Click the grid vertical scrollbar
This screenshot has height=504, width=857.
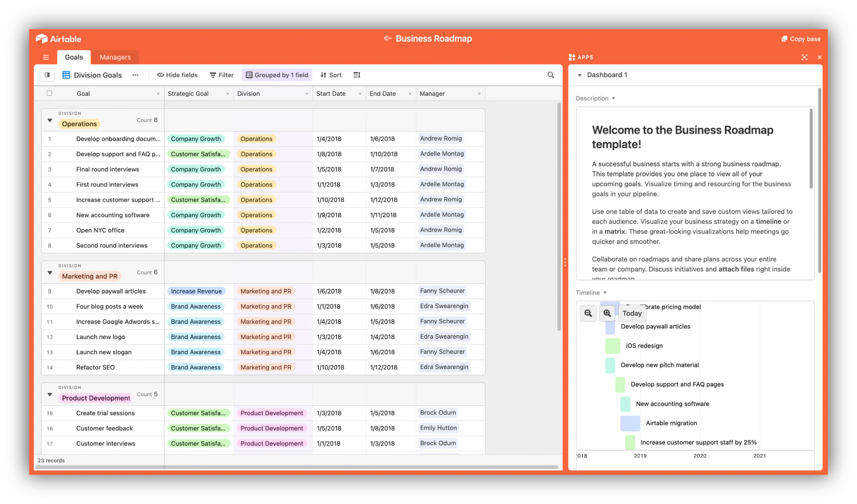(559, 216)
